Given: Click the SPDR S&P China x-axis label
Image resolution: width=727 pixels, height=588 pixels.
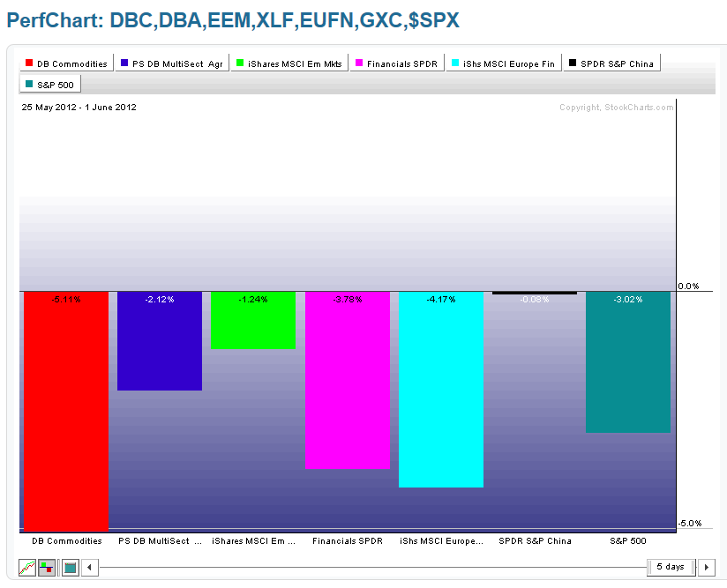Looking at the screenshot, I should click(535, 540).
